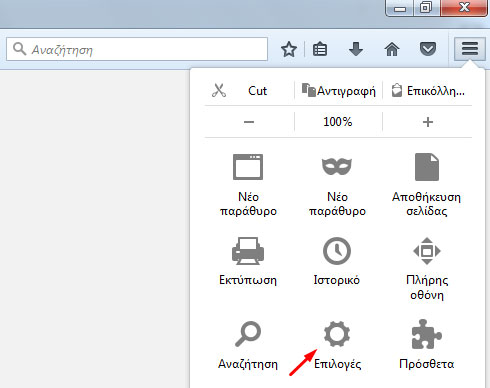Open a private window (mask icon)
490x388 pixels.
pyautogui.click(x=337, y=166)
